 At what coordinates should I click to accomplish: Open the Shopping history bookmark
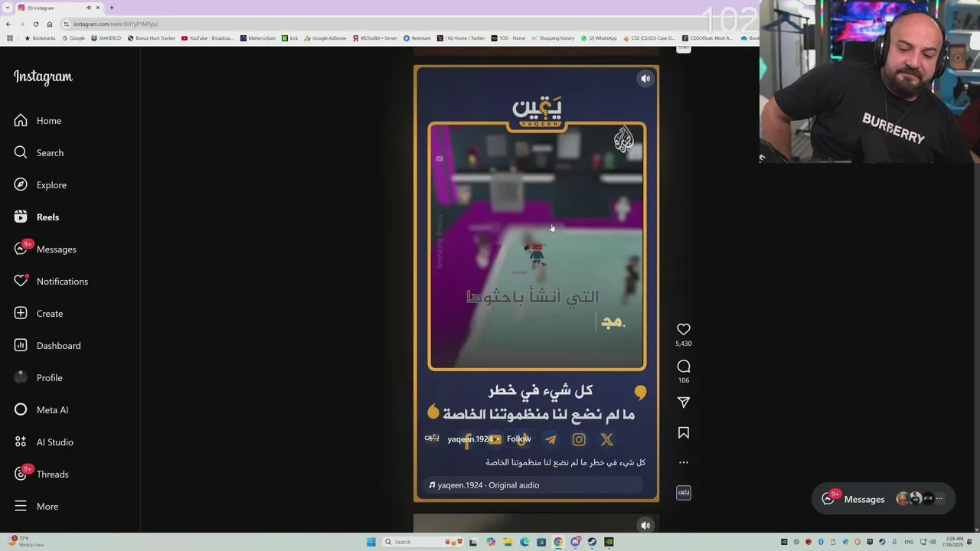pos(552,38)
